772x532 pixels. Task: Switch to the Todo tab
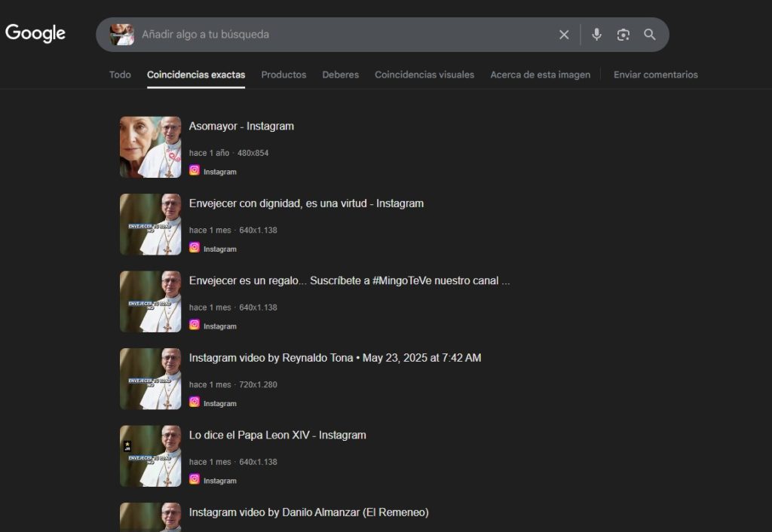click(120, 75)
